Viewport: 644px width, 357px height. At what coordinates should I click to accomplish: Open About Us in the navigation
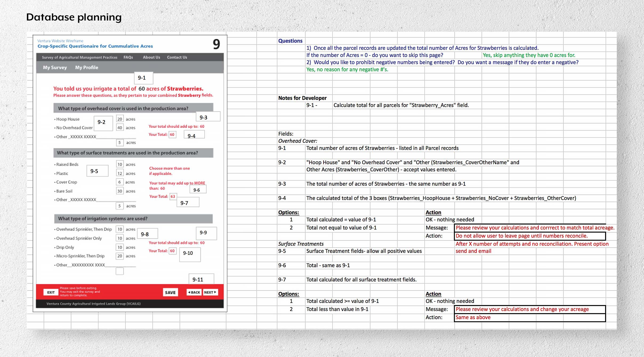(151, 57)
